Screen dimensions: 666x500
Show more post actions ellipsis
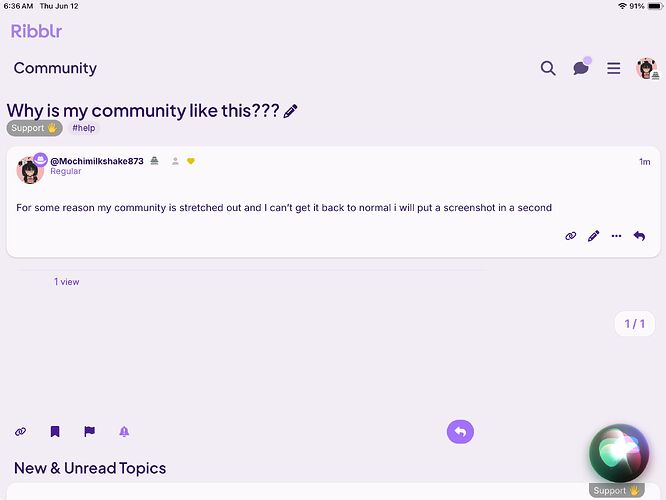coord(616,236)
